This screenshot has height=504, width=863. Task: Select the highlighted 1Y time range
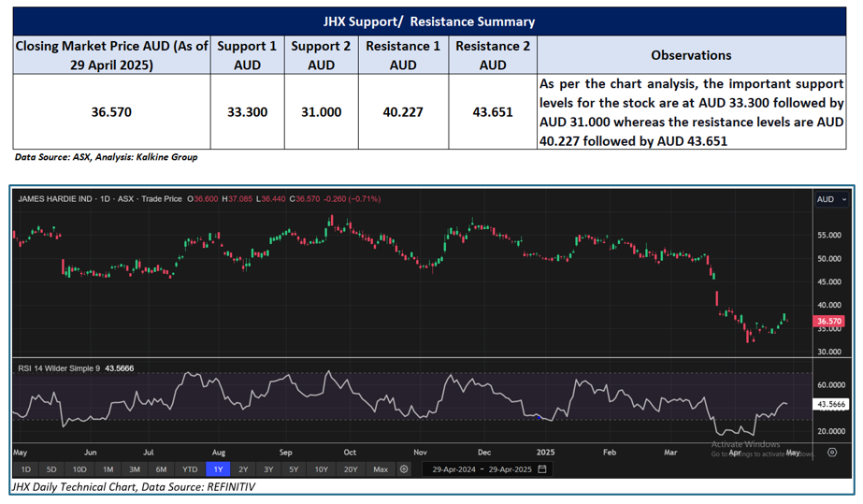point(218,469)
